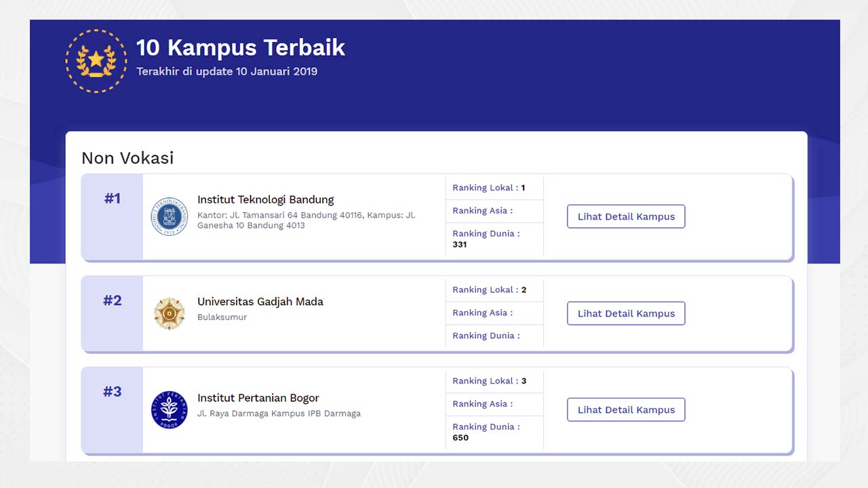Click the Universitas Gadjah Mada emblem
Screen dimensions: 868x488
coord(169,313)
